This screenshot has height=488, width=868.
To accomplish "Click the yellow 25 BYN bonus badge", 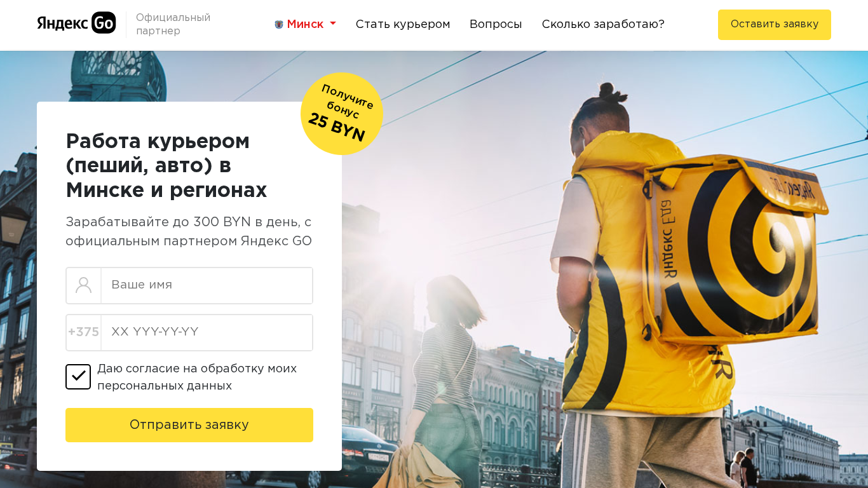I will [341, 114].
